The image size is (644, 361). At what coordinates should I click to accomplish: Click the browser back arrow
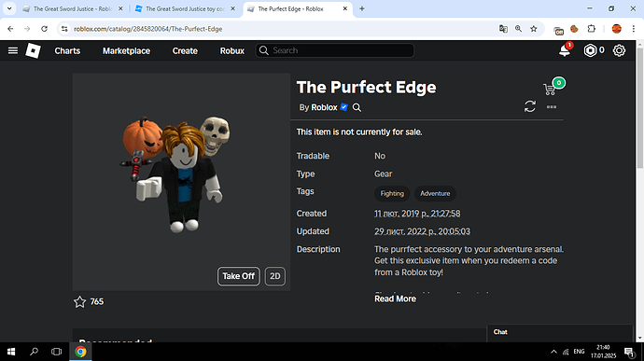[x=10, y=29]
